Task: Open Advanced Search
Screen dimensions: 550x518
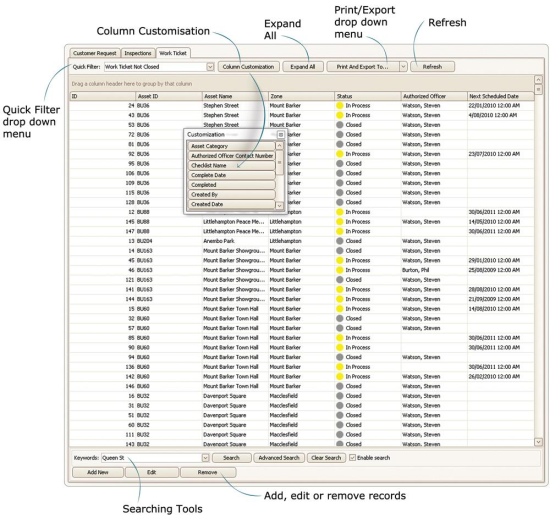Action: (279, 458)
